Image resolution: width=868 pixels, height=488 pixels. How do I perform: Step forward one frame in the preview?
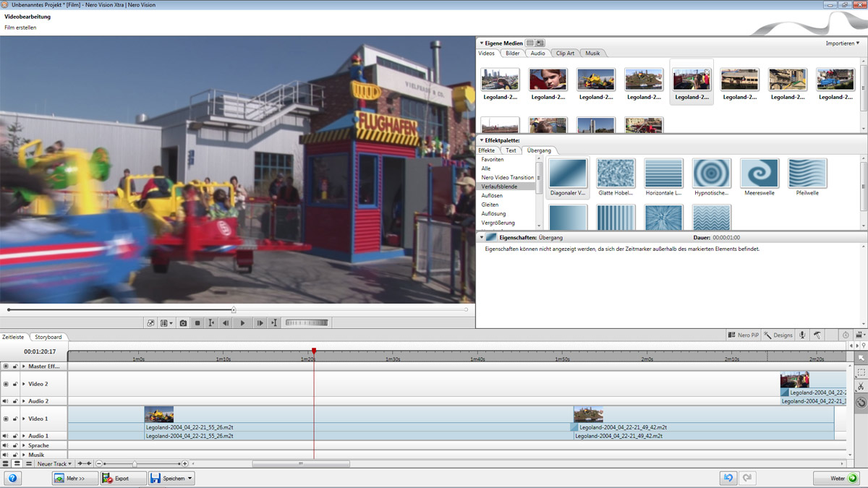(260, 323)
